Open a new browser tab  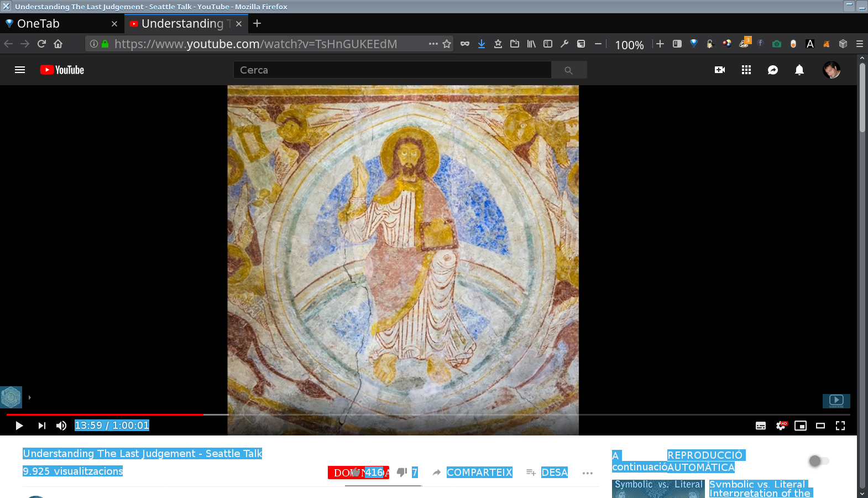pyautogui.click(x=257, y=23)
